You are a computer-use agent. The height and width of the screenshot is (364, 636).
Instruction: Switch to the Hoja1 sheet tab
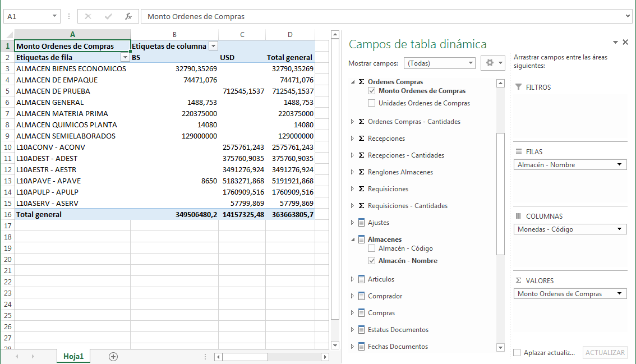click(73, 356)
